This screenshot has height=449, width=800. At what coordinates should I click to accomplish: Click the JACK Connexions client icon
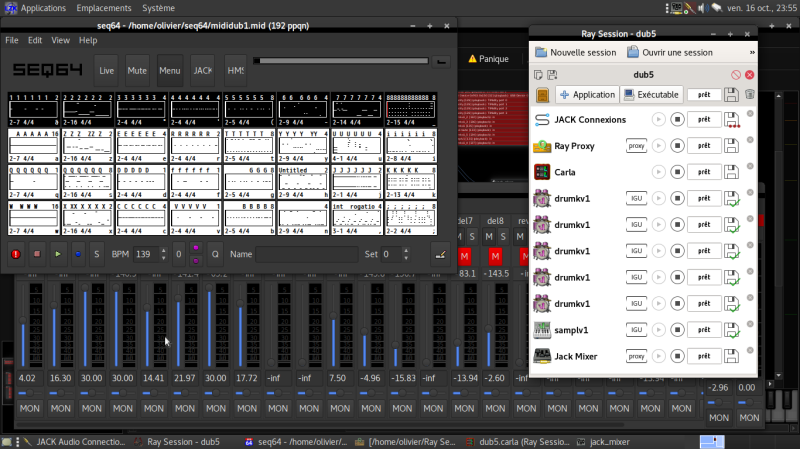(542, 120)
